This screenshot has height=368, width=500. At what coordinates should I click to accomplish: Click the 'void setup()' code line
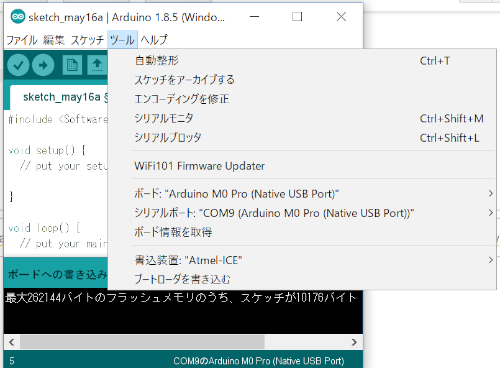click(47, 150)
